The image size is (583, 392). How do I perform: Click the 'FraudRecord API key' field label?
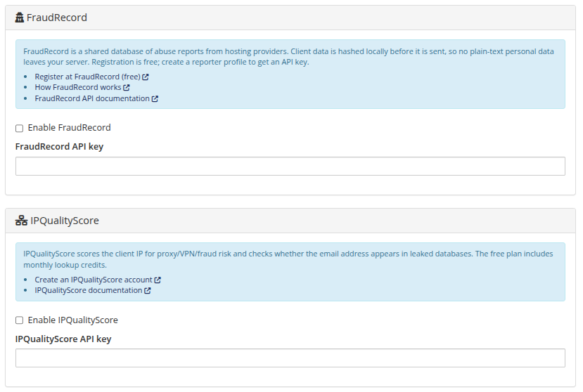pos(59,147)
